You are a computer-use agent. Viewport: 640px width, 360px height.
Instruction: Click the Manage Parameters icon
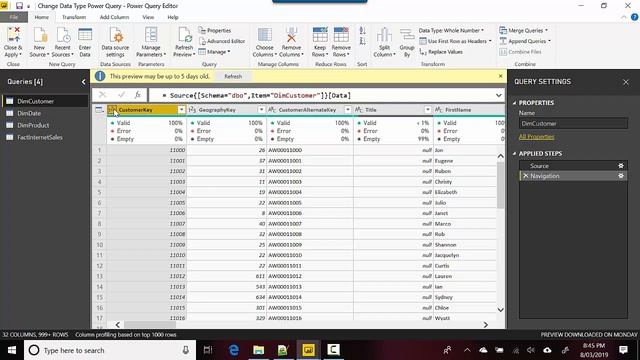[x=151, y=35]
